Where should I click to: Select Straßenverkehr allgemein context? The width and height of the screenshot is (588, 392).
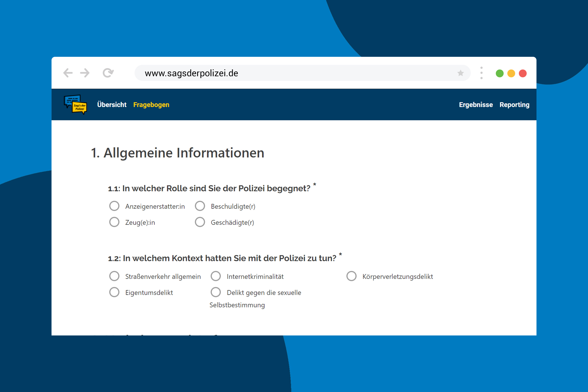click(x=114, y=276)
